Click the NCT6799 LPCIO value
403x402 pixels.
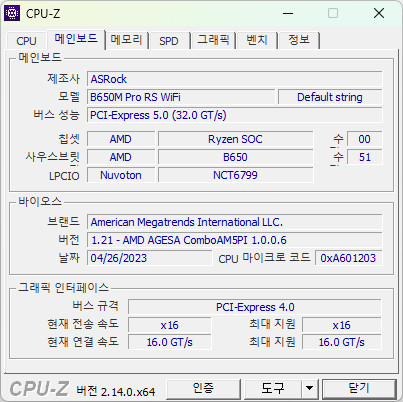tap(235, 175)
